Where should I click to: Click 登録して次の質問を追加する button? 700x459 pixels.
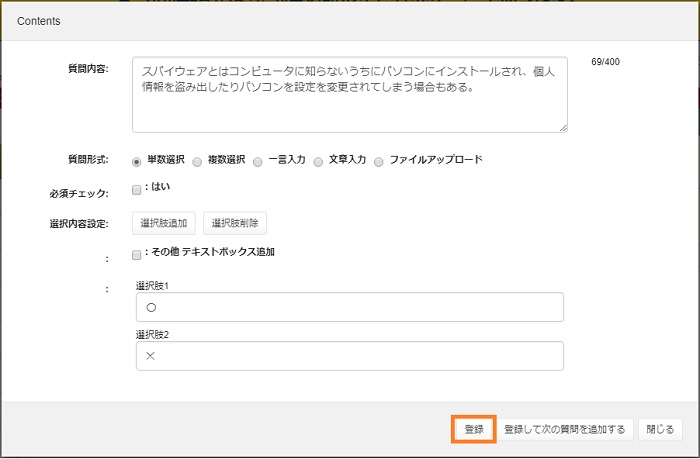coord(565,429)
